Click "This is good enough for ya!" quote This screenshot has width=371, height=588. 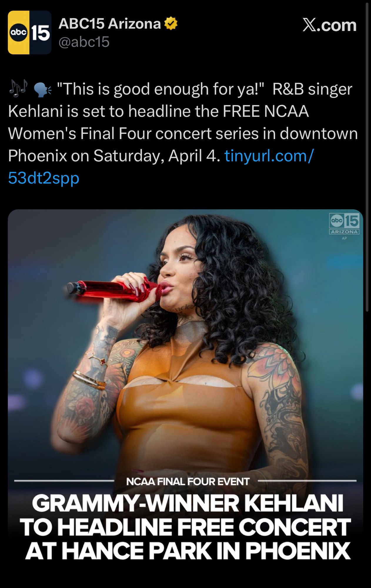point(161,89)
